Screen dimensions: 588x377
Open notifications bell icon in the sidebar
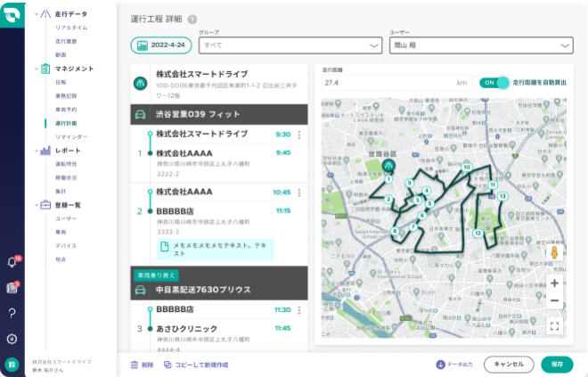pos(12,262)
